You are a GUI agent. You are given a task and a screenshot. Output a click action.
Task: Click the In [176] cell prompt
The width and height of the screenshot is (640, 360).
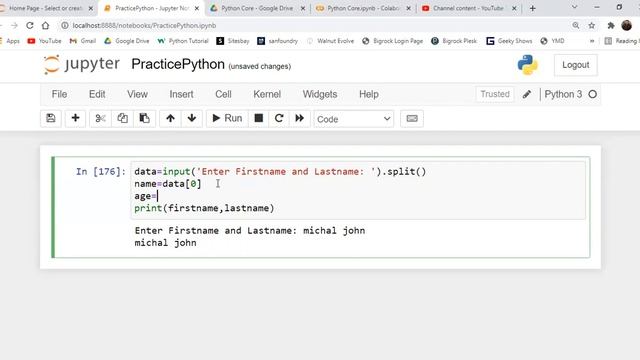click(x=100, y=171)
